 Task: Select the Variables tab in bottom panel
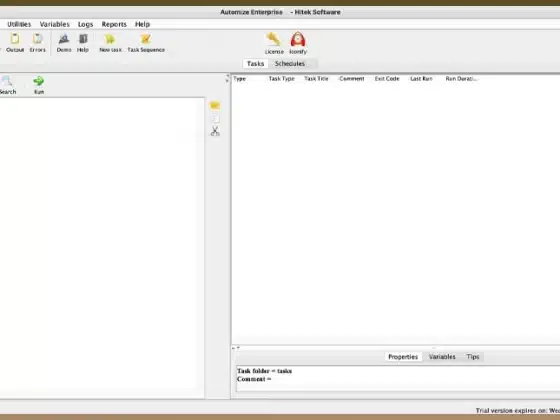click(442, 357)
